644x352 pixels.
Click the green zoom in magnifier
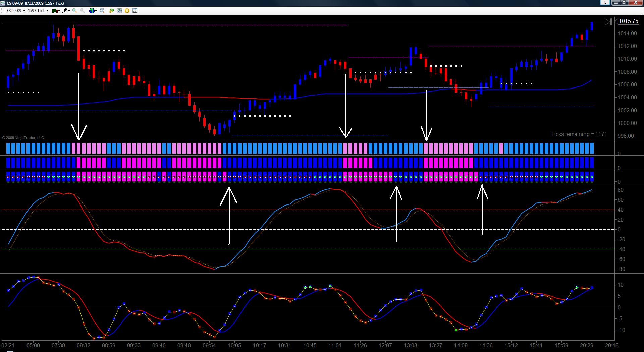[75, 11]
